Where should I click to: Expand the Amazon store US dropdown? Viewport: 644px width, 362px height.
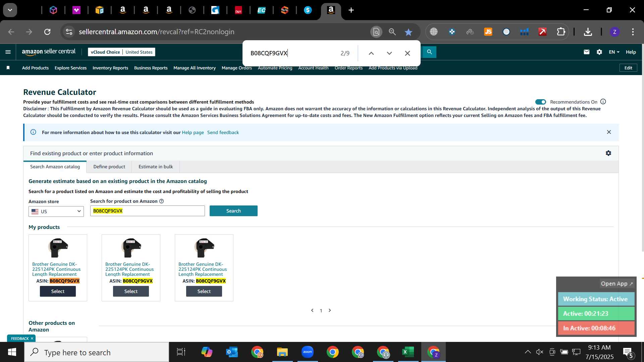tap(56, 212)
